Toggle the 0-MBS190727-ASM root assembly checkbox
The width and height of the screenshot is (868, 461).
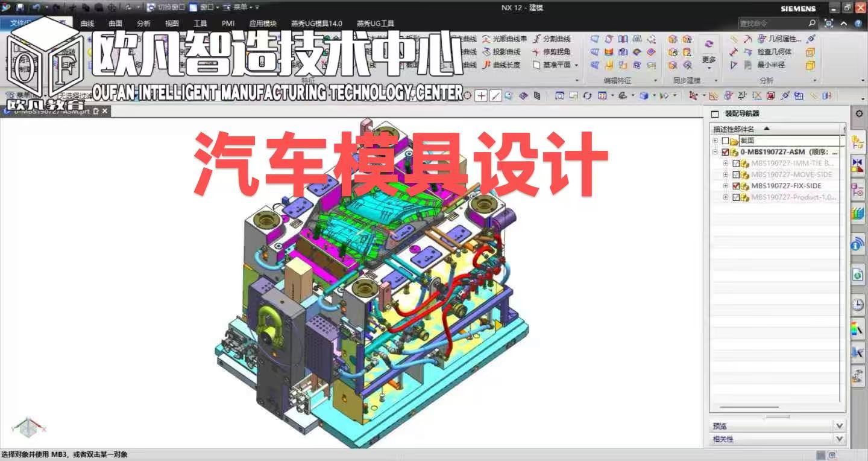click(x=725, y=152)
